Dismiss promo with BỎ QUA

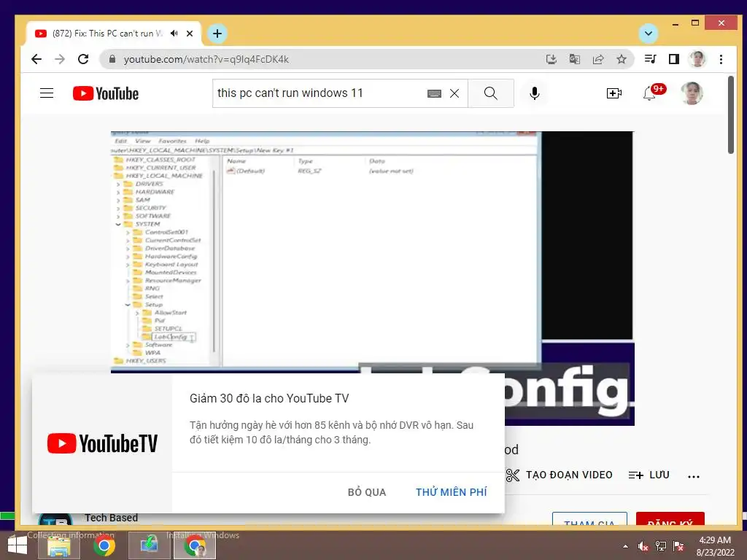[367, 492]
